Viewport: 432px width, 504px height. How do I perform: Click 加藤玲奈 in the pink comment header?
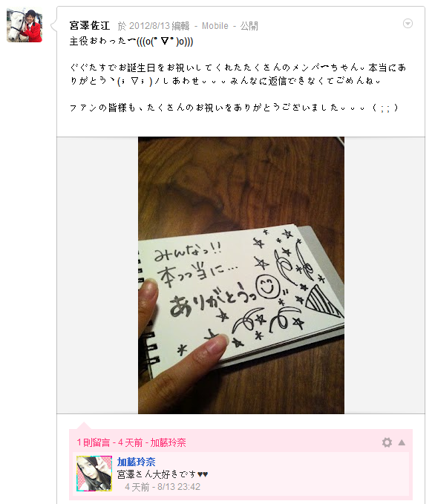point(168,442)
